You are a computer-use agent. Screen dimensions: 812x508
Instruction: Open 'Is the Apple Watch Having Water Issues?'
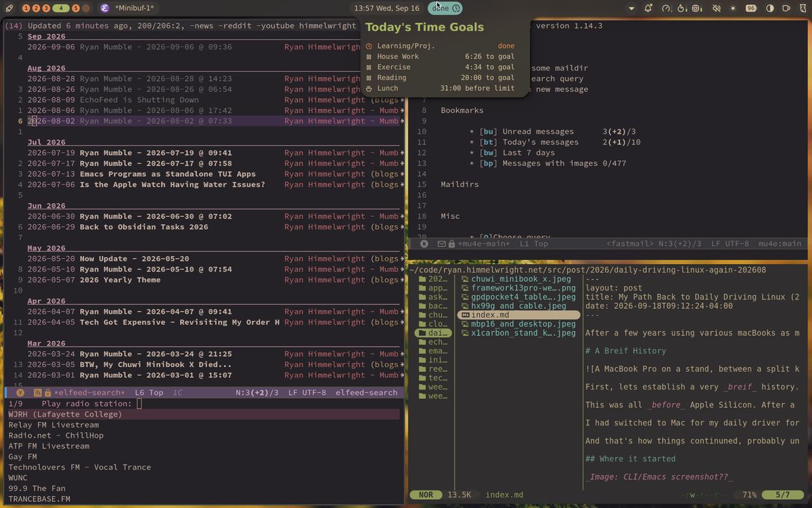click(x=173, y=184)
